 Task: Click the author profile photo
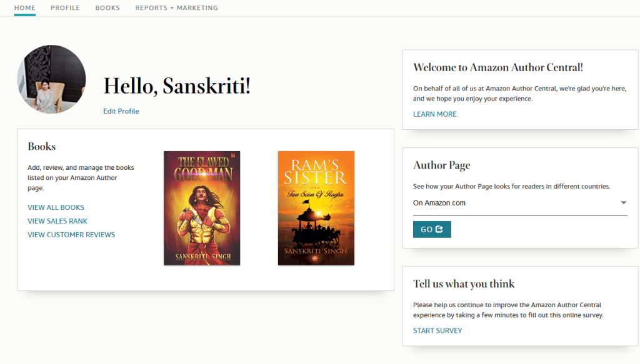tap(51, 79)
